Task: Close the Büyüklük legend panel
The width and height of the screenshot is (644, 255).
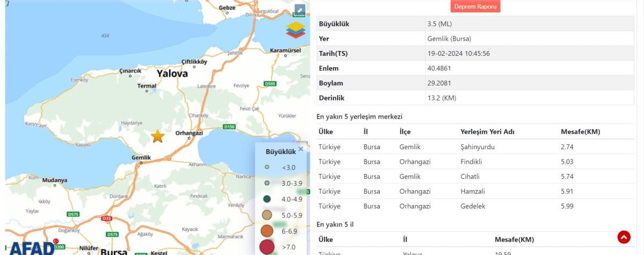Action: [301, 149]
